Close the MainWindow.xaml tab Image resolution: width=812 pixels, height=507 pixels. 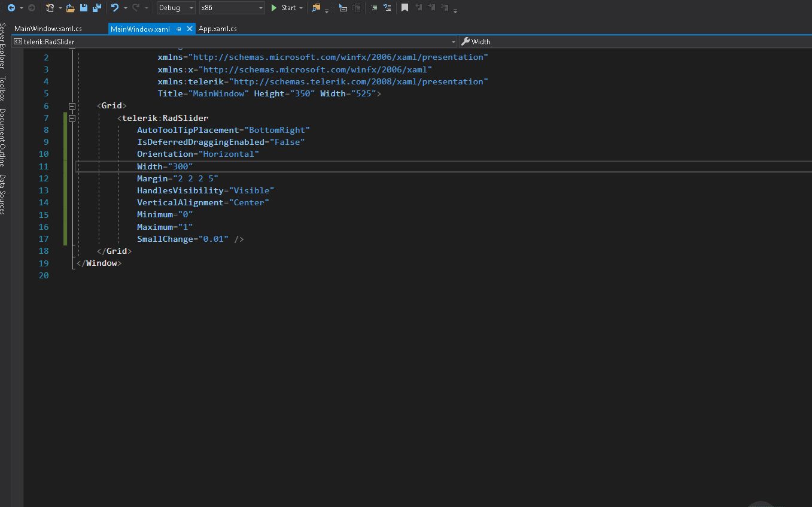coord(190,29)
